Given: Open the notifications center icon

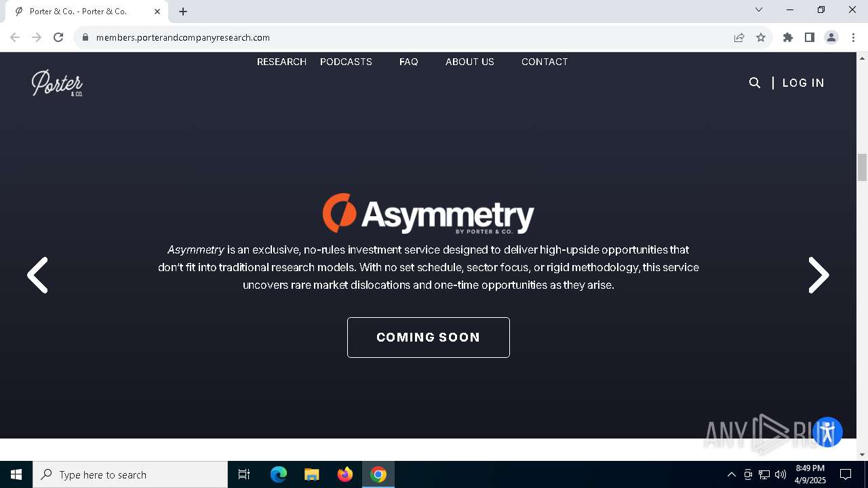Looking at the screenshot, I should (846, 474).
